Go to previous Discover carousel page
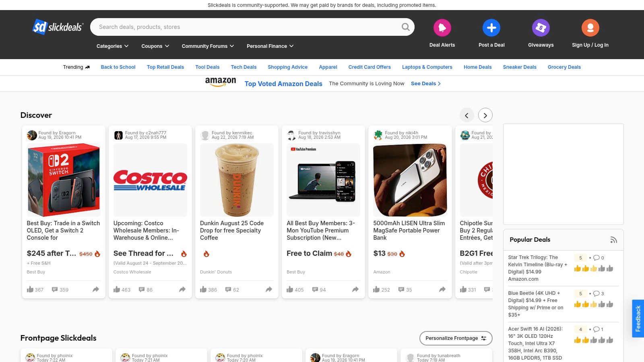 (466, 115)
